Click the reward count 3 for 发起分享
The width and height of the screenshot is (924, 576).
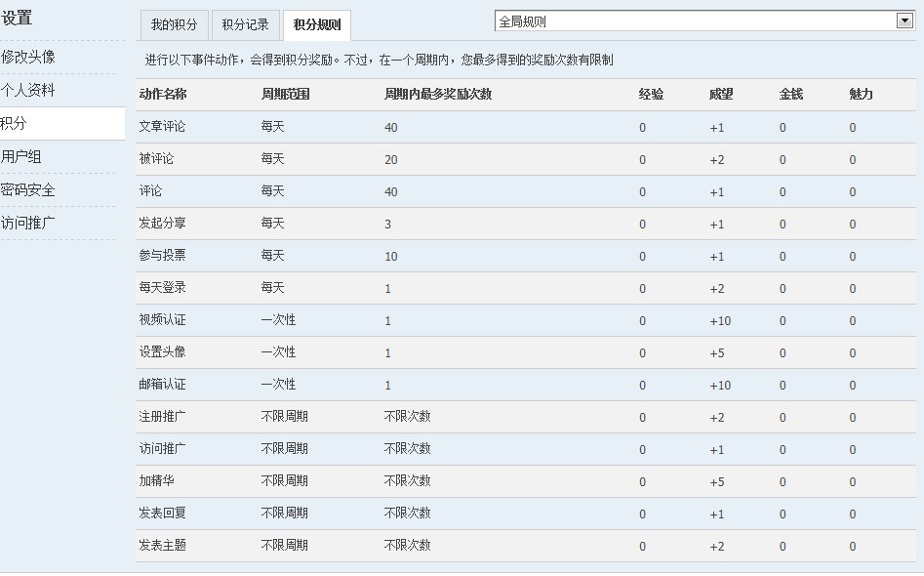point(387,224)
